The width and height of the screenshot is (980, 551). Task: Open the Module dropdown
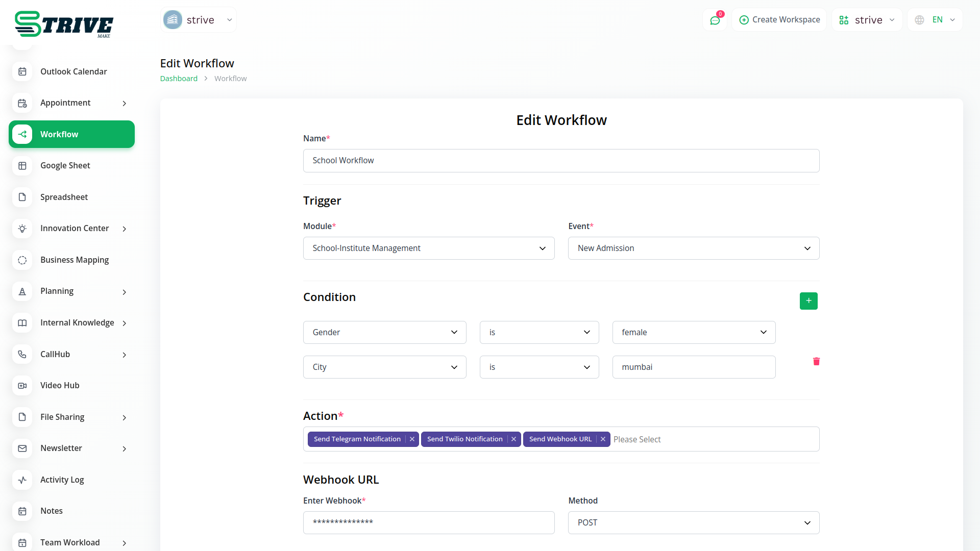coord(428,248)
